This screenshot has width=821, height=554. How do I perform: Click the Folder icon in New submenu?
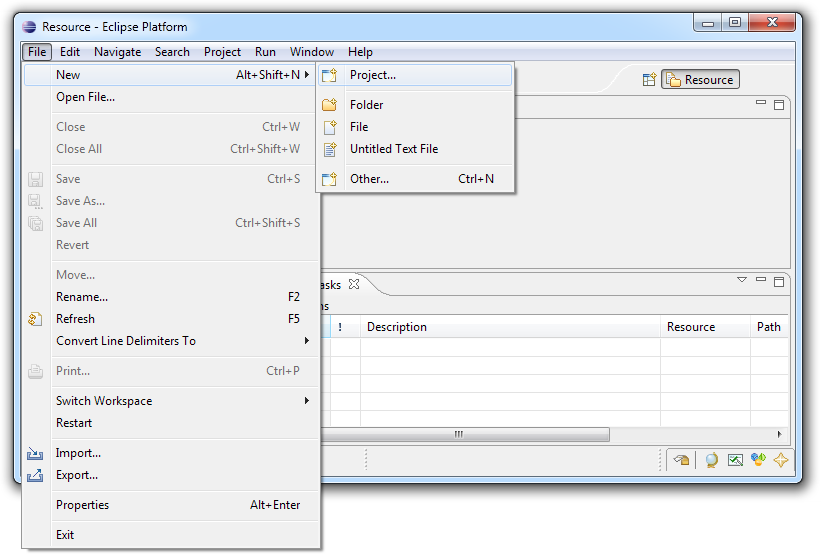pyautogui.click(x=329, y=105)
